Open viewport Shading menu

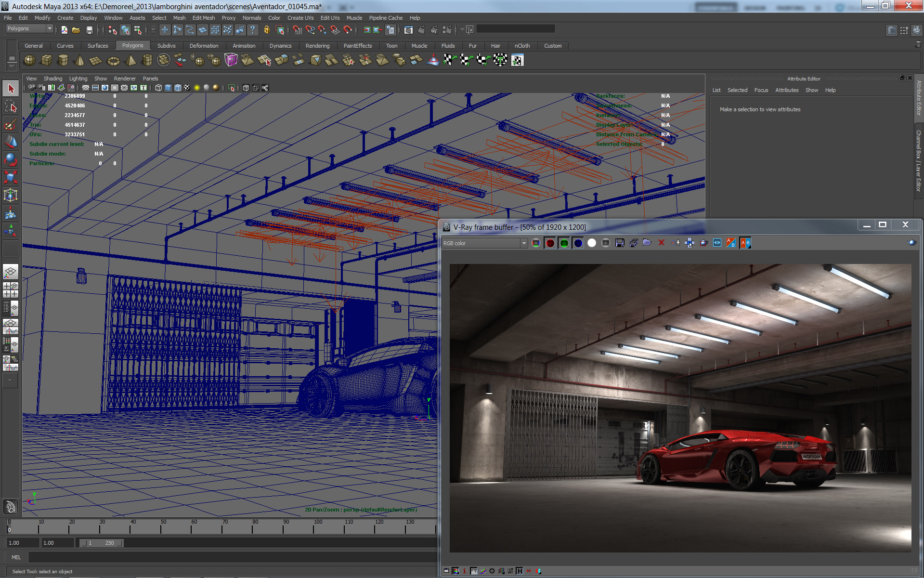pyautogui.click(x=53, y=79)
